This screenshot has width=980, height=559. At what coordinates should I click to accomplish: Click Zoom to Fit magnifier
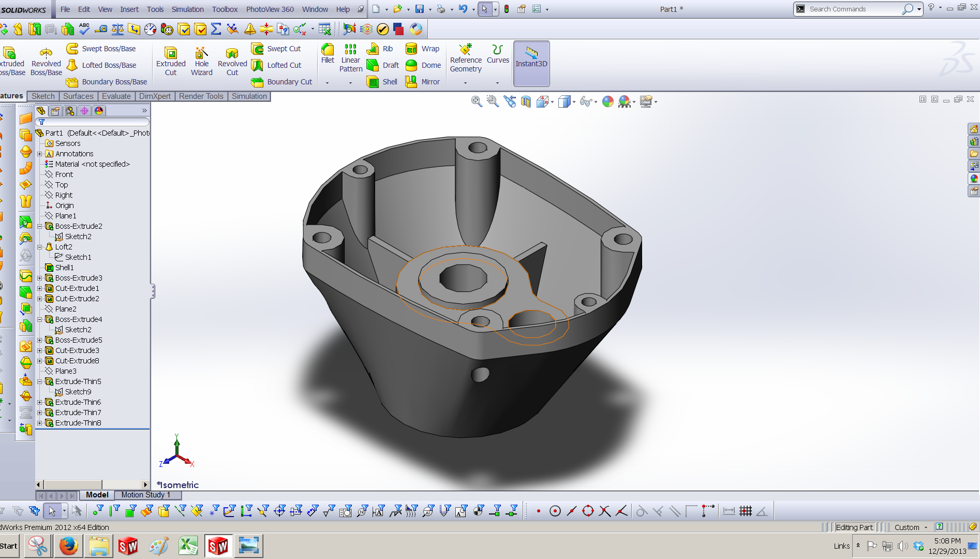tap(477, 101)
